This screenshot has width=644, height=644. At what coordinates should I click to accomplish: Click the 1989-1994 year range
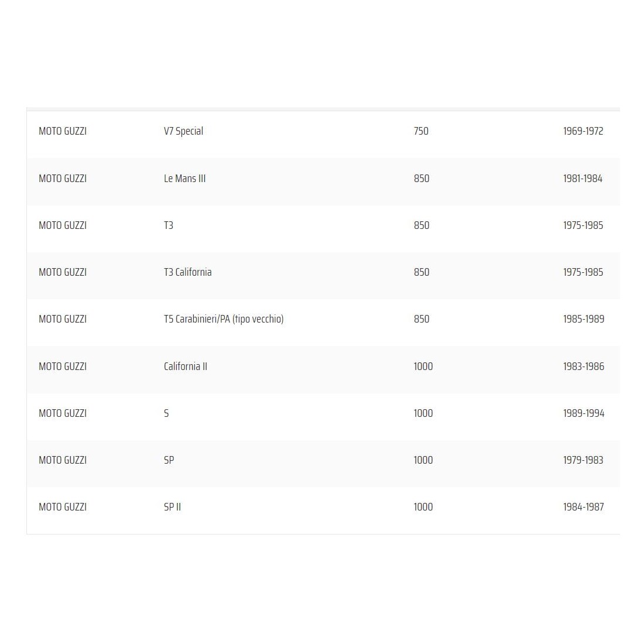pyautogui.click(x=583, y=413)
